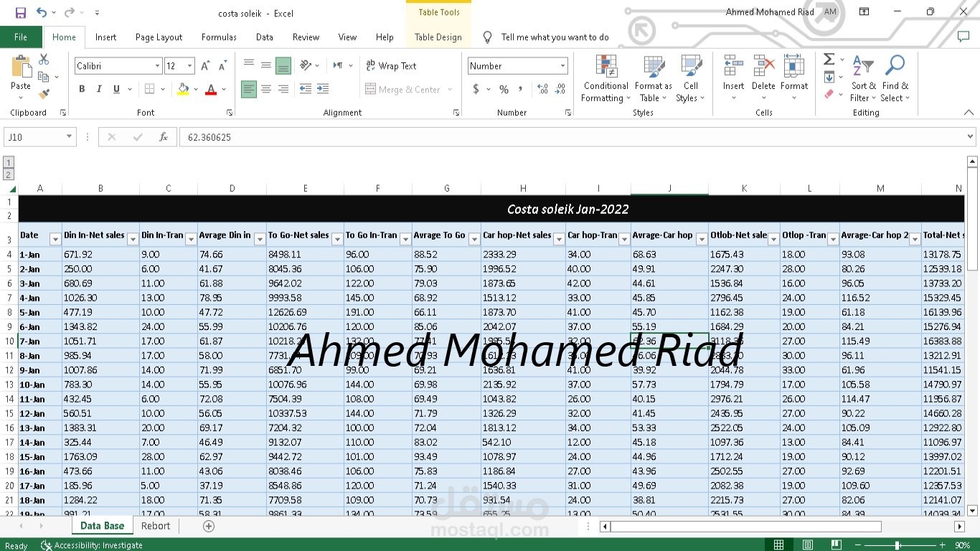Open the Number format dropdown
The width and height of the screenshot is (980, 551).
[x=562, y=66]
